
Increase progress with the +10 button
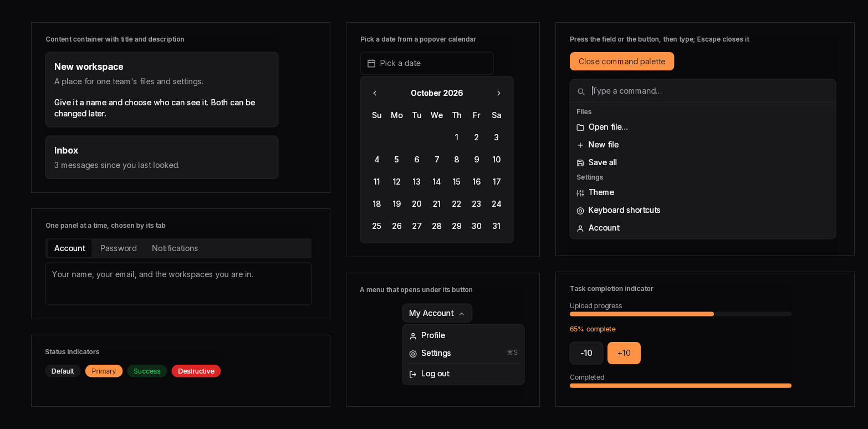(624, 353)
